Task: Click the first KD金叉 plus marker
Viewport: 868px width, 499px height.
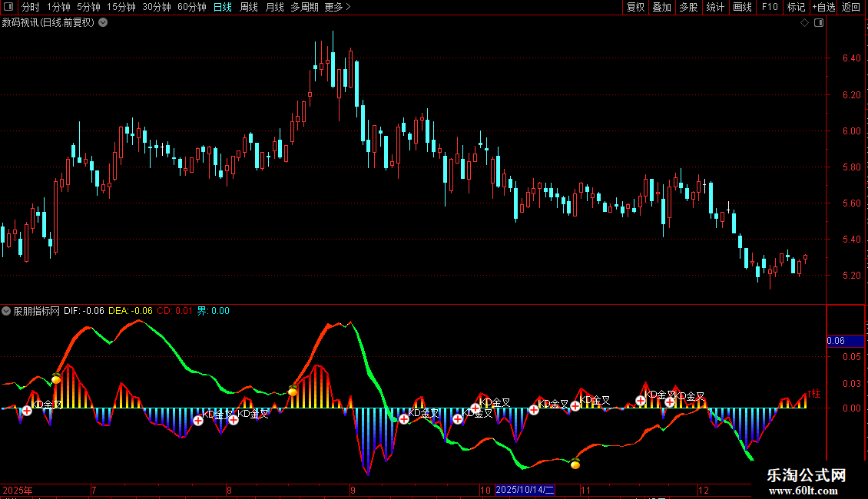Action: [27, 411]
